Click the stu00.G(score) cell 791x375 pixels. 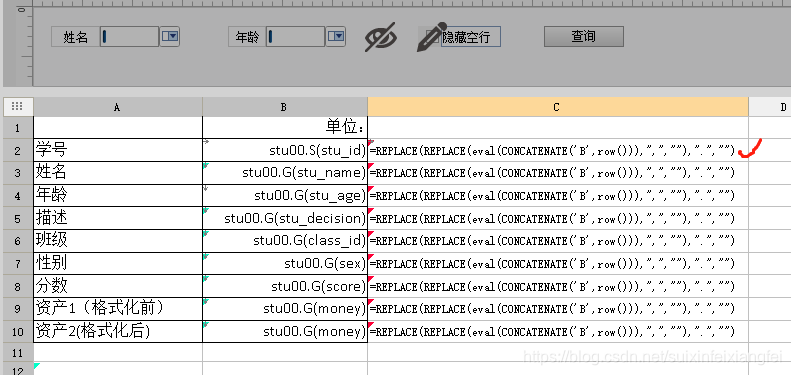(285, 286)
